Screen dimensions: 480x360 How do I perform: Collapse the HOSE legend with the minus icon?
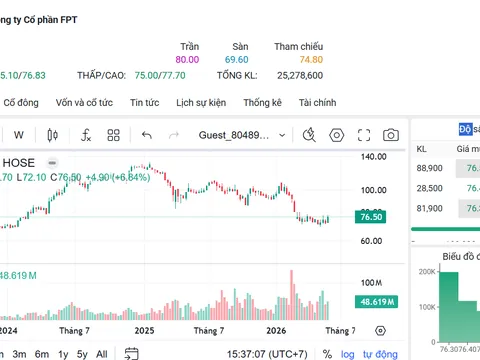coord(52,163)
